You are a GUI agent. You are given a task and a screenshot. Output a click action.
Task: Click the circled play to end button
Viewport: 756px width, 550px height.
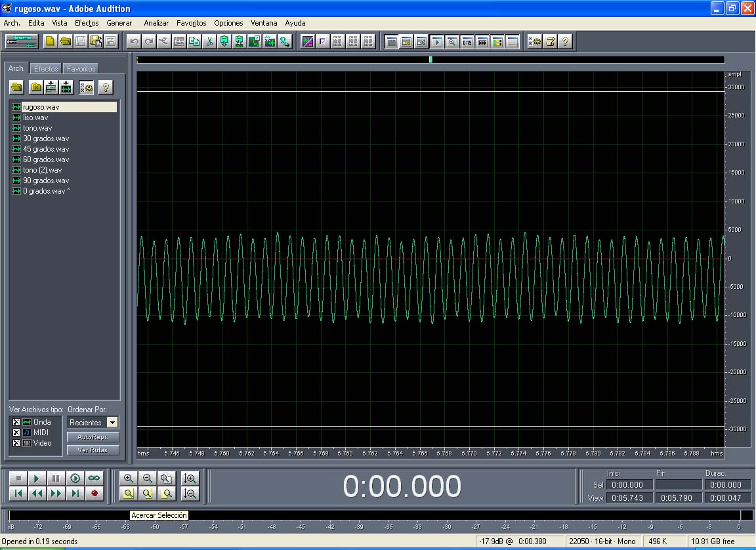[75, 478]
